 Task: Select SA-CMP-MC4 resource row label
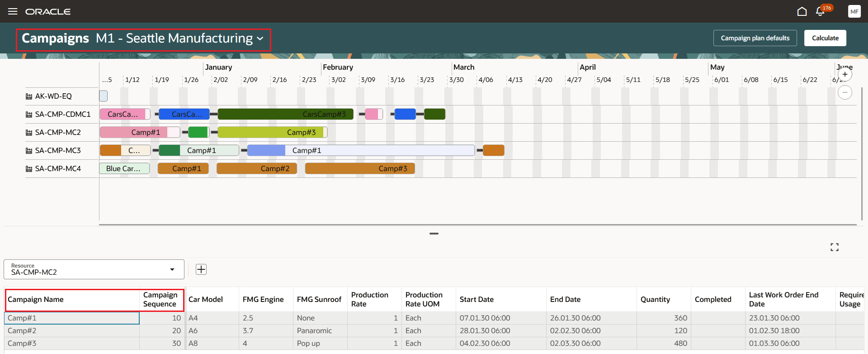tap(58, 169)
